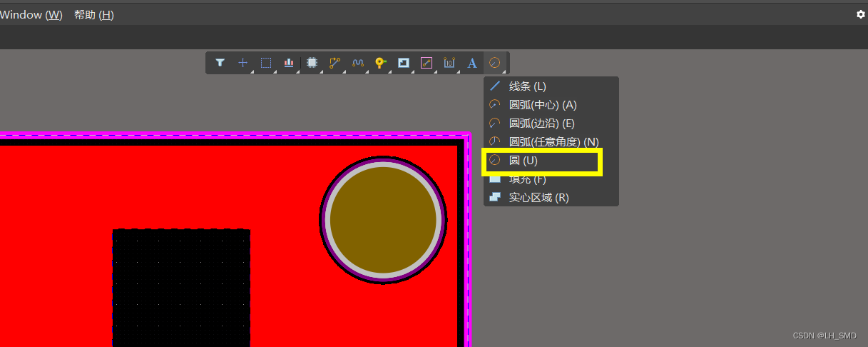Select the place component chip tool
868x347 pixels.
pos(312,63)
